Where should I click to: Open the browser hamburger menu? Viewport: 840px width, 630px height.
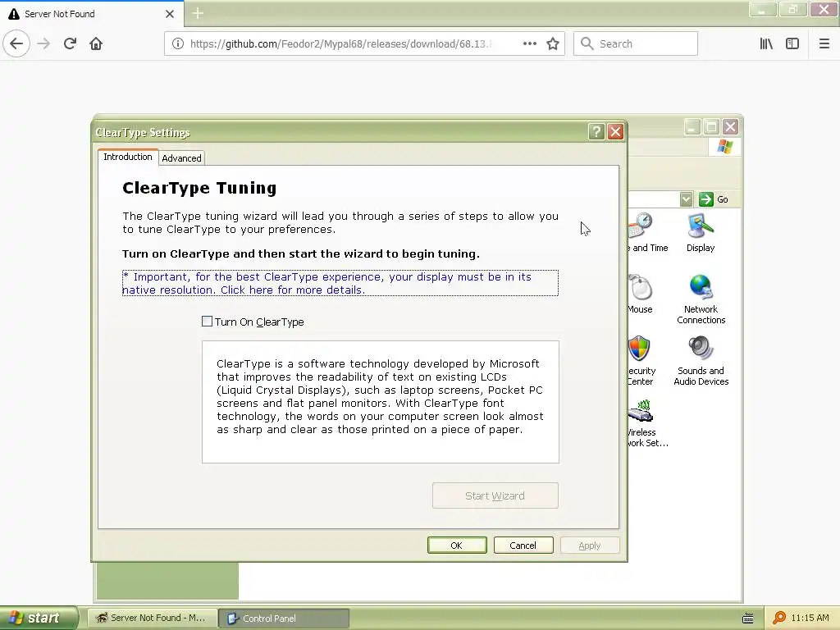824,44
